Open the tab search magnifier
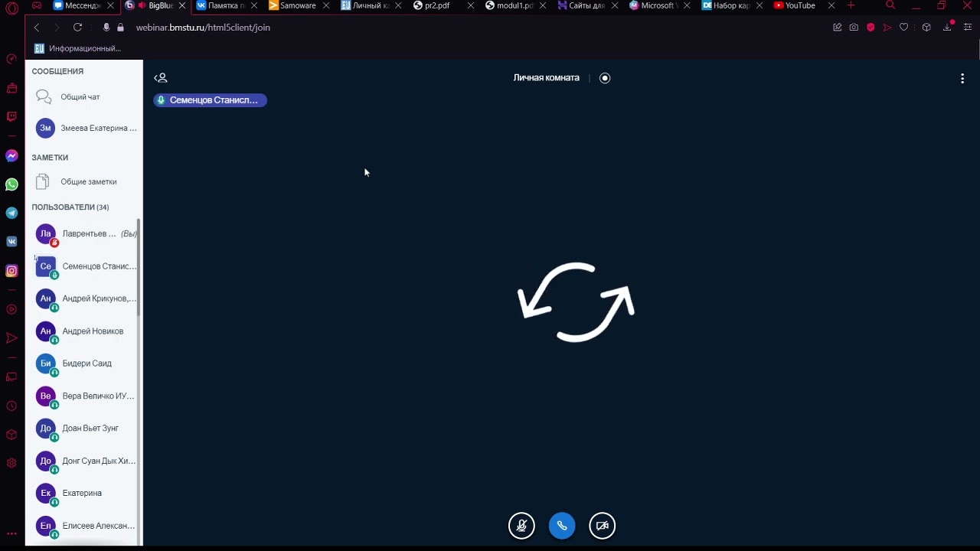Image resolution: width=980 pixels, height=551 pixels. tap(890, 5)
